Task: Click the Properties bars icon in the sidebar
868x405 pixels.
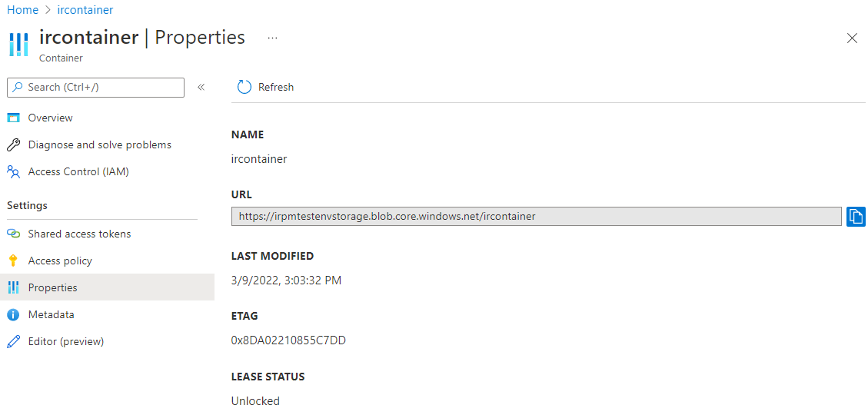Action: tap(13, 287)
